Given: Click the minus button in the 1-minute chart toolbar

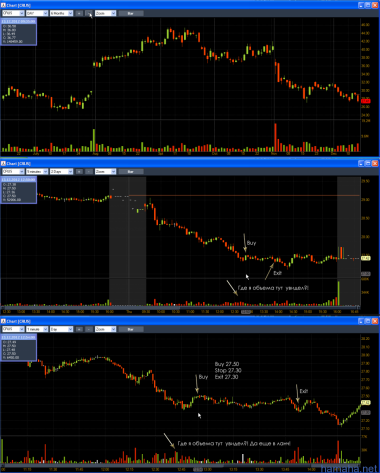Looking at the screenshot, I should pyautogui.click(x=89, y=329).
